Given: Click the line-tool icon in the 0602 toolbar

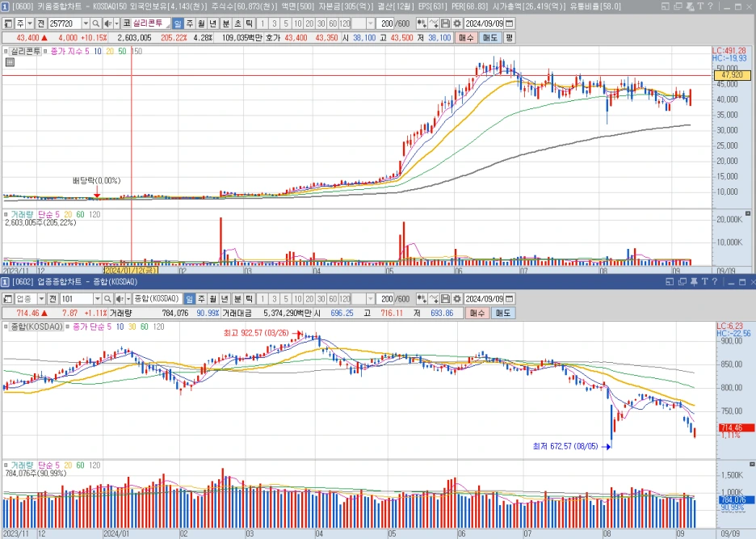Looking at the screenshot, I should tap(434, 299).
